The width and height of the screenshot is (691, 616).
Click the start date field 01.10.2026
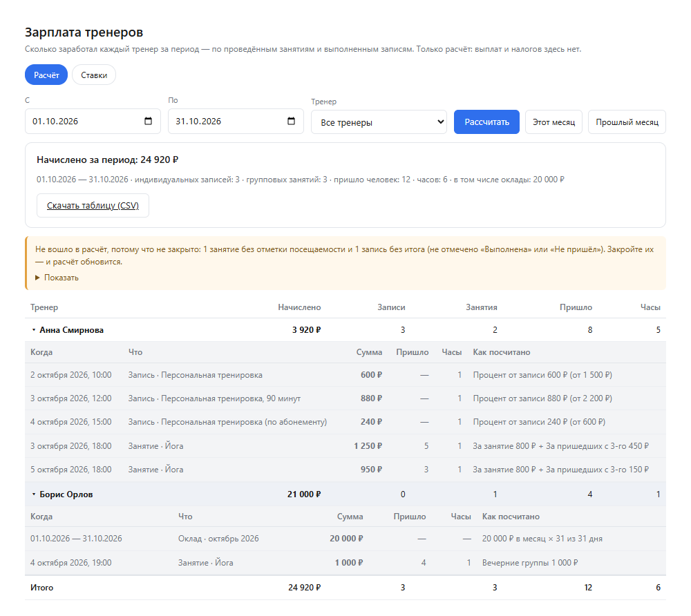[93, 121]
